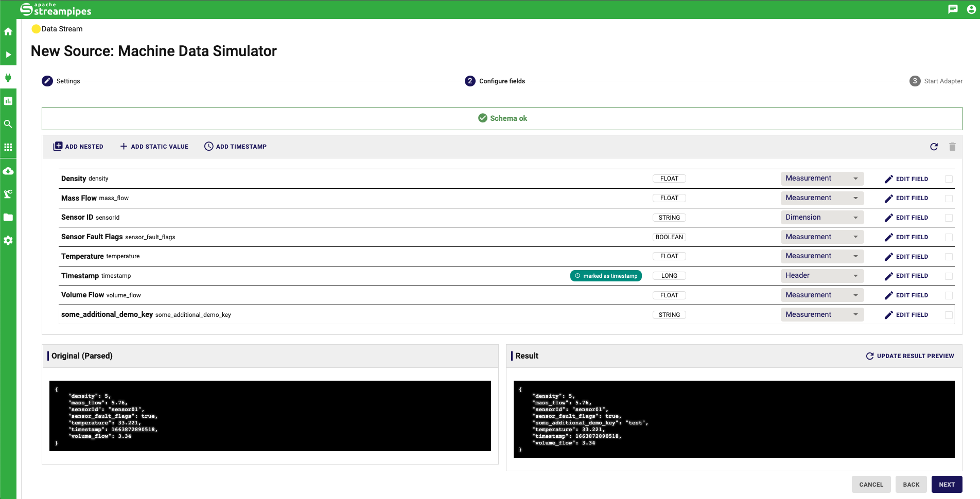
Task: Open the Data Explorer search icon
Action: pos(8,124)
